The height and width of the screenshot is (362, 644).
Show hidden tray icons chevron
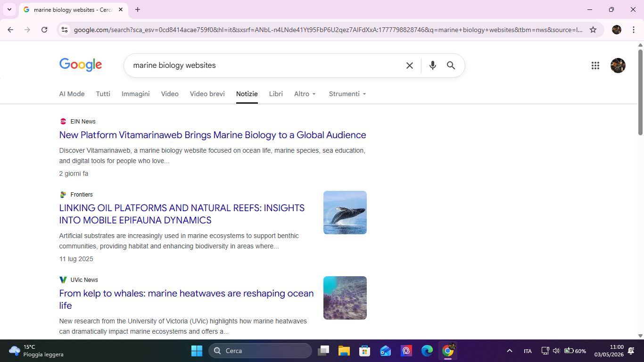click(509, 351)
